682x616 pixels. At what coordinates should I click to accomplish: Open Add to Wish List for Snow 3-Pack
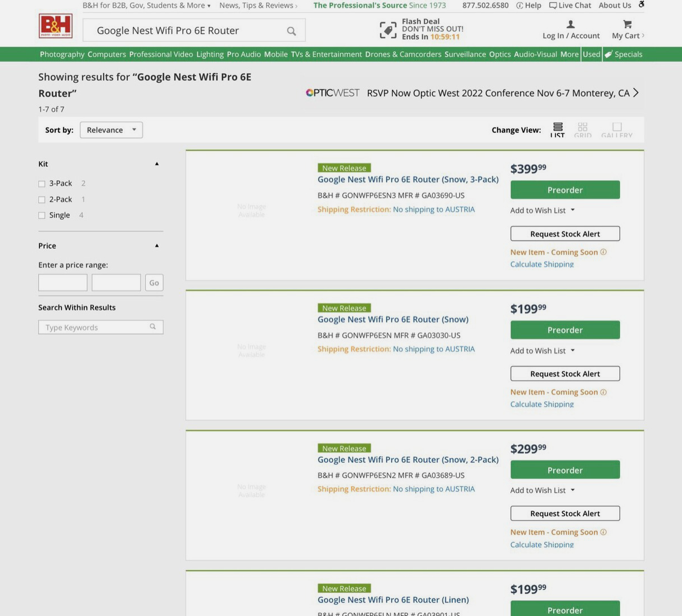[x=542, y=211]
